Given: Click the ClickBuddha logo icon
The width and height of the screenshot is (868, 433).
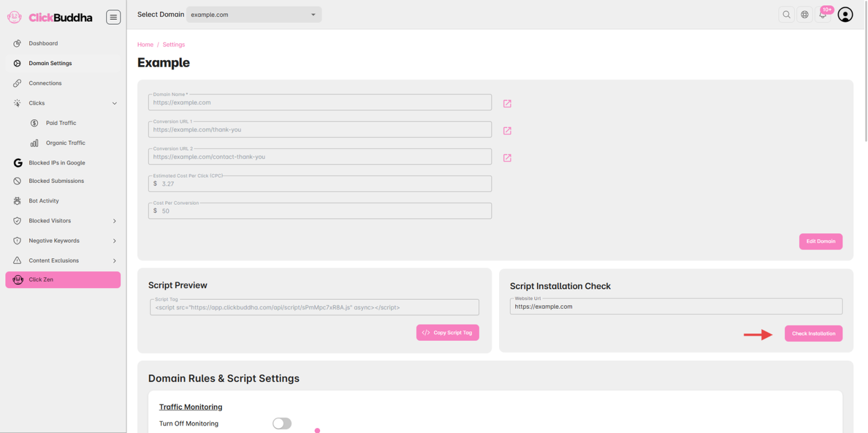Looking at the screenshot, I should 14,17.
